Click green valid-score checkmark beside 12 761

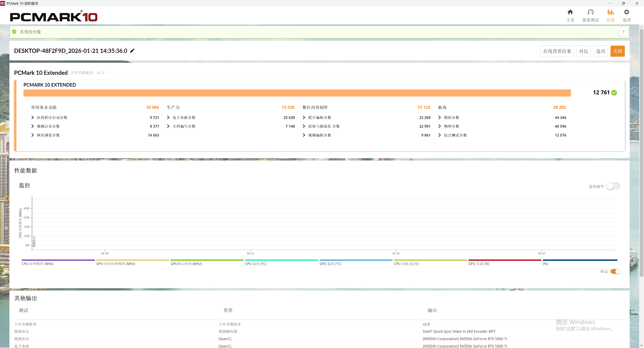pyautogui.click(x=614, y=93)
